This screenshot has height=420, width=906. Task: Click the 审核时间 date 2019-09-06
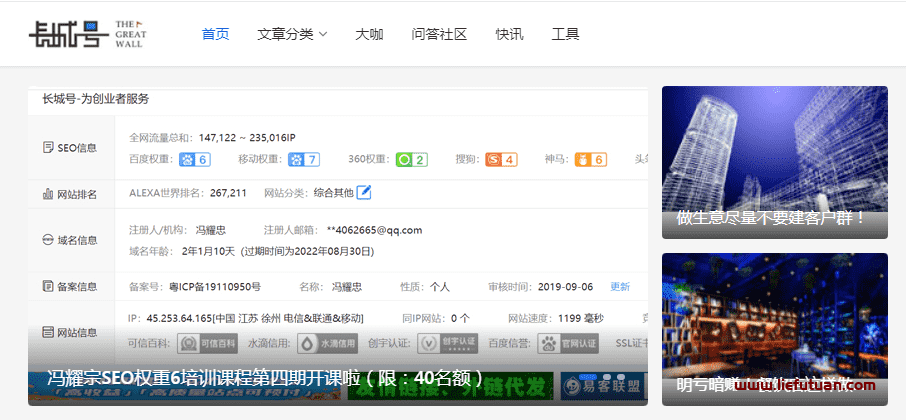tap(565, 287)
